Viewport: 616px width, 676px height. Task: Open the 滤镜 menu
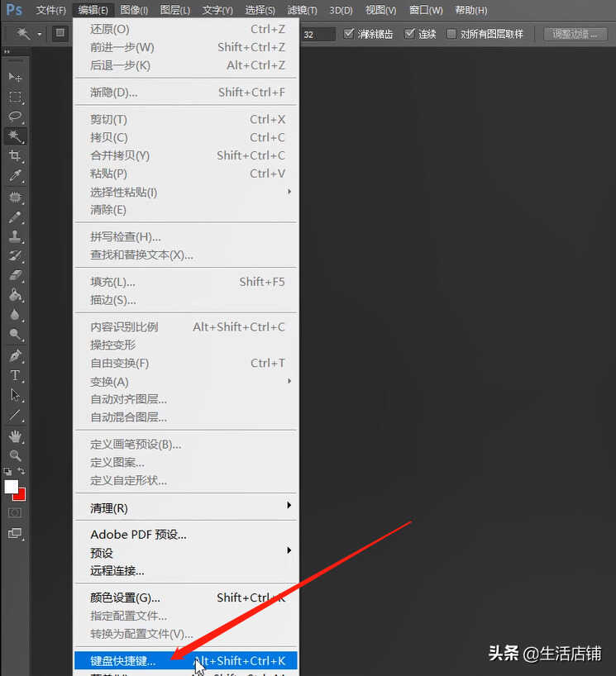(302, 10)
